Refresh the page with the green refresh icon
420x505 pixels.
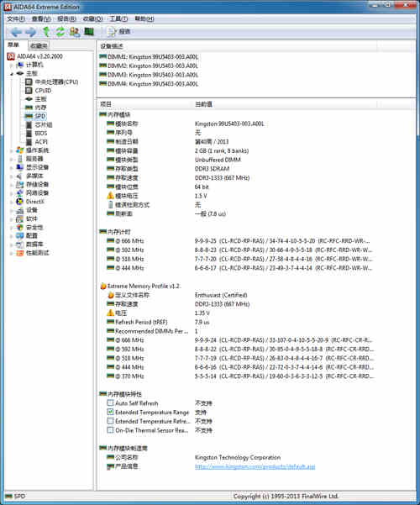click(x=60, y=32)
